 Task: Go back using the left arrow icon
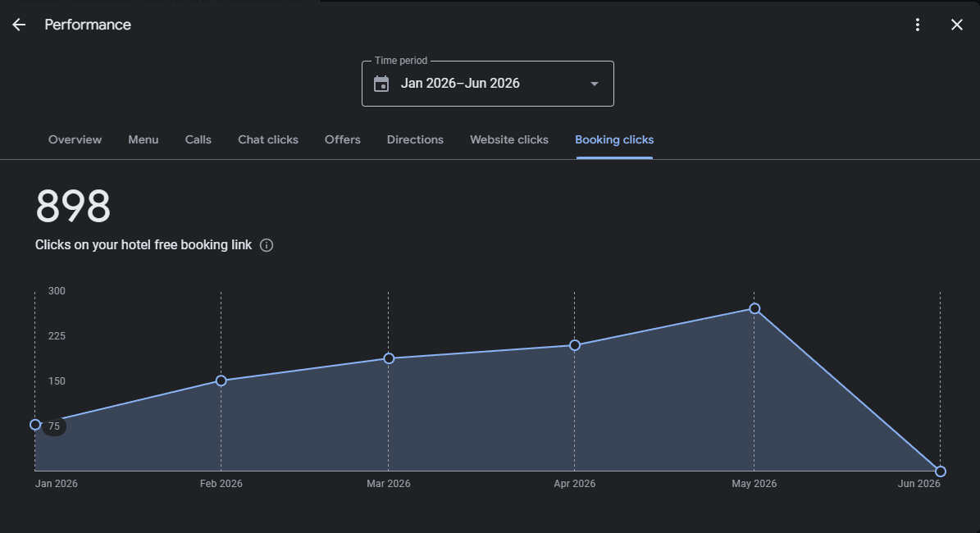click(x=19, y=25)
